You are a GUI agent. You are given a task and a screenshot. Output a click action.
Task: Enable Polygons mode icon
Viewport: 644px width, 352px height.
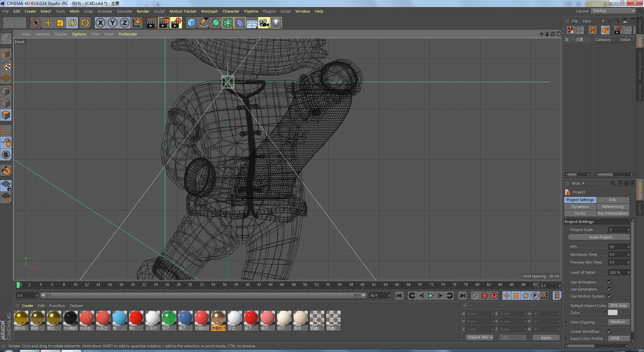(6, 115)
